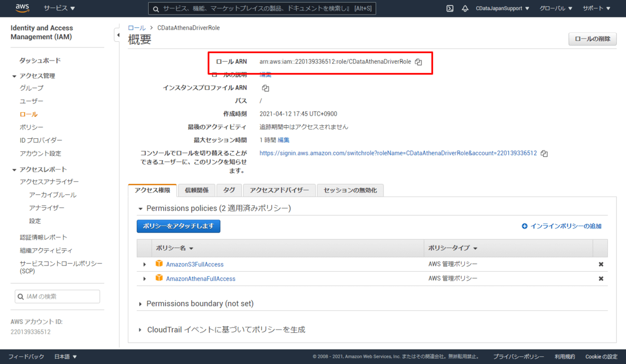Select ロール in the sidebar
Viewport: 626px width, 364px height.
click(28, 114)
